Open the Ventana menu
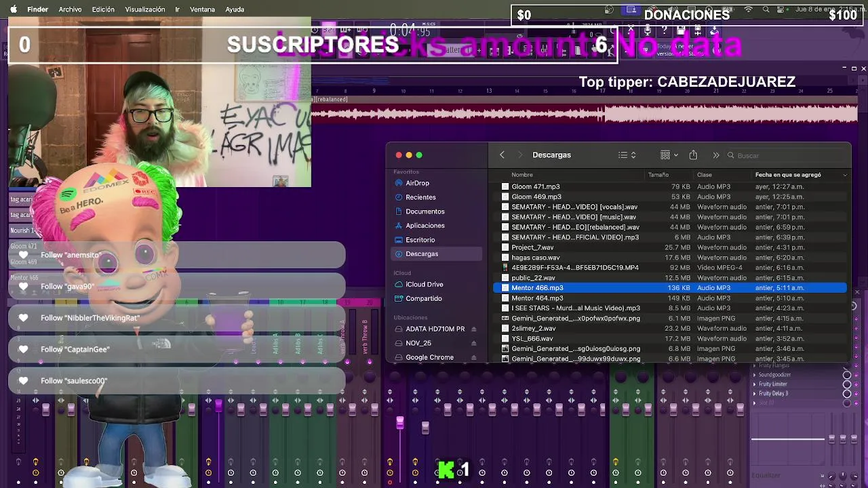The width and height of the screenshot is (868, 488). (202, 9)
